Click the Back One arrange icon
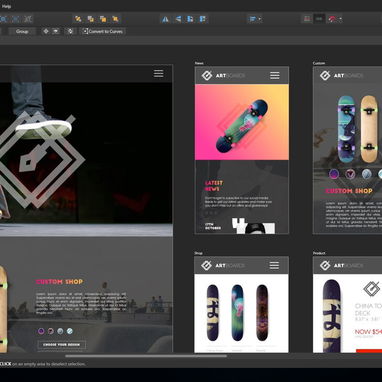The image size is (382, 382). 91,19
